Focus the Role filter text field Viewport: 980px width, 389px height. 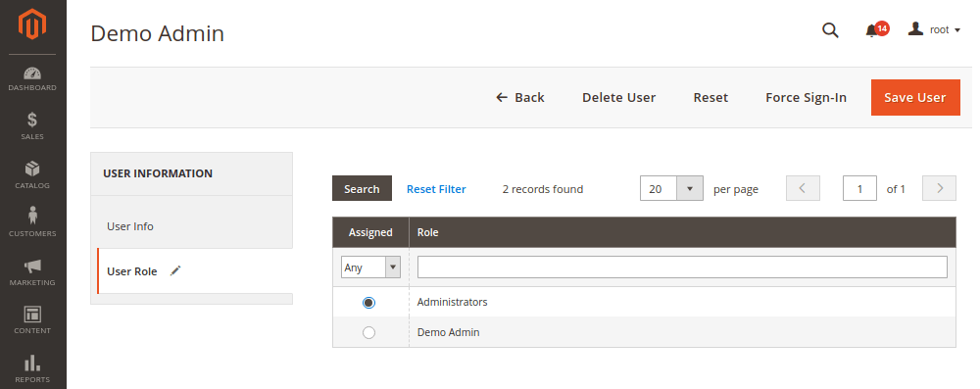click(682, 267)
